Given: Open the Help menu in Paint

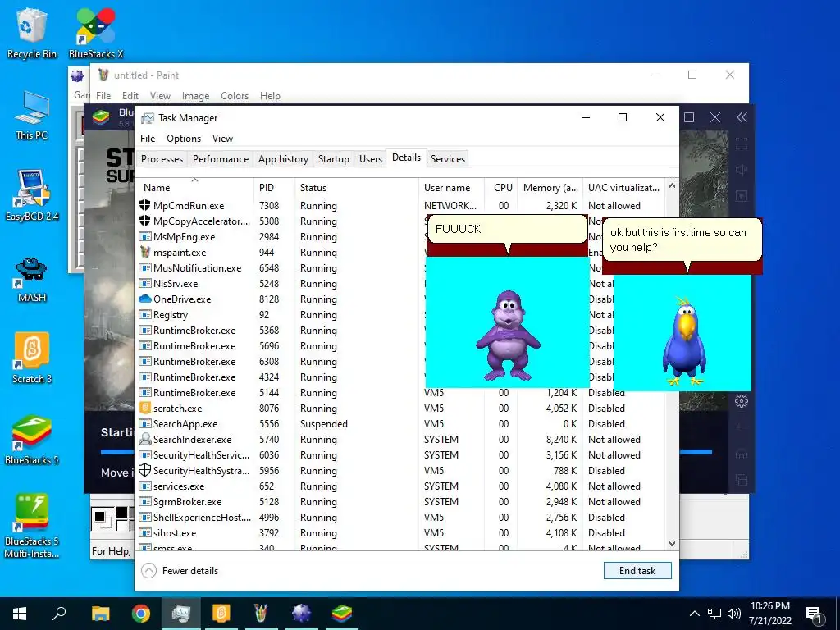Looking at the screenshot, I should tap(270, 96).
